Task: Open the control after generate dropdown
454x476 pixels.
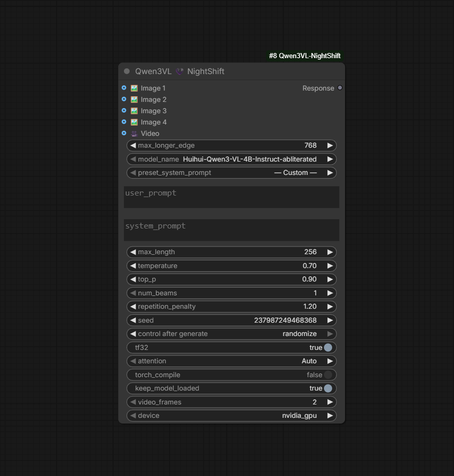Action: [x=231, y=334]
